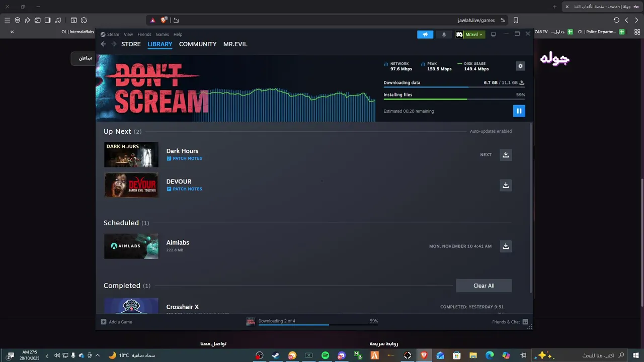Pause the Don't Scream download
This screenshot has height=362, width=644.
(519, 111)
